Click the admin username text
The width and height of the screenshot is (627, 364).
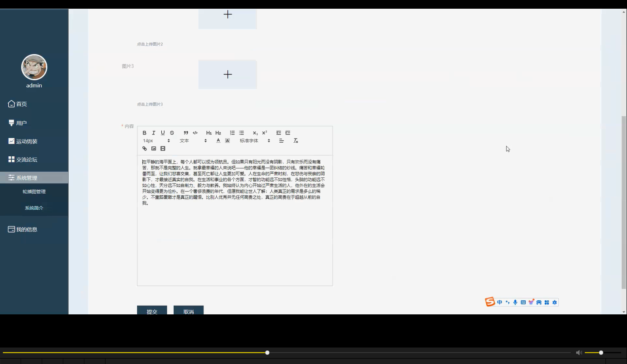click(34, 85)
